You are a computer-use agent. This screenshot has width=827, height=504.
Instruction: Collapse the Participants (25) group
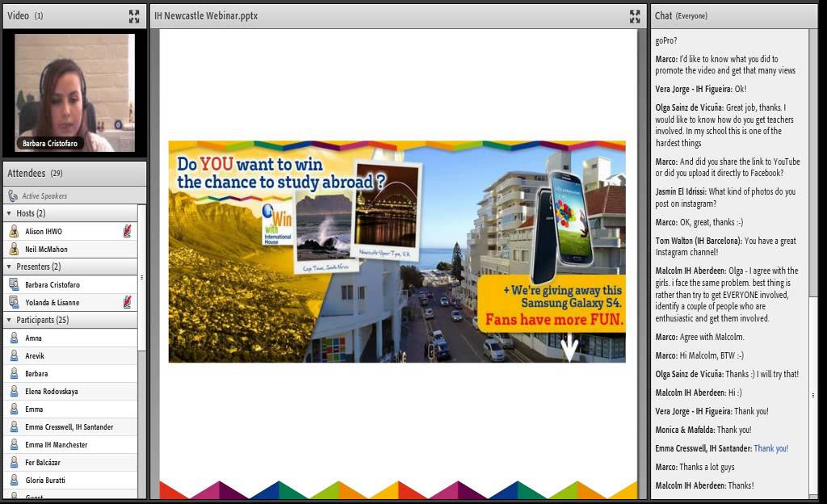tap(9, 320)
